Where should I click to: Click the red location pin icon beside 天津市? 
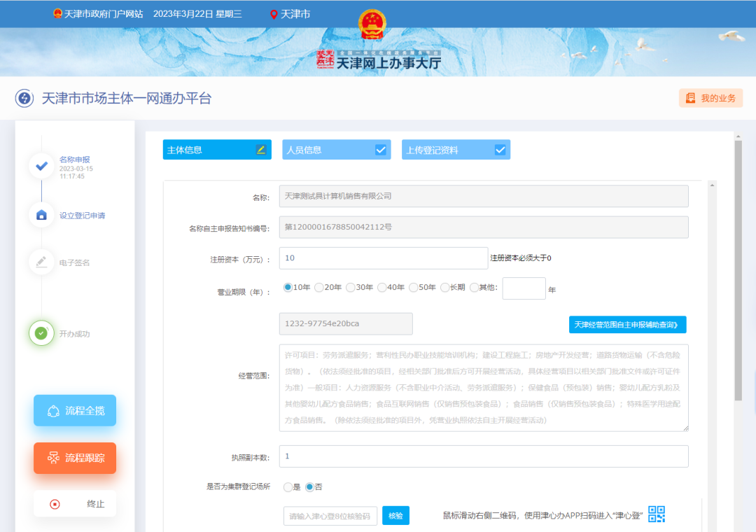(274, 15)
